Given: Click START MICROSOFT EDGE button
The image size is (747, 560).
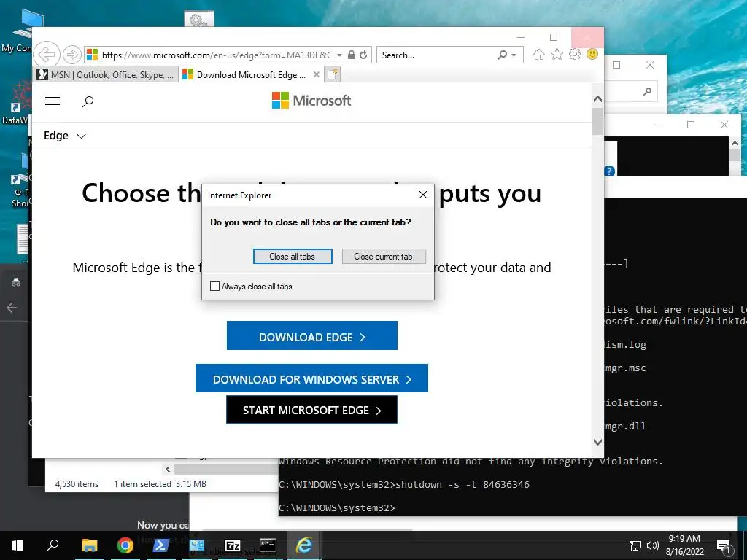Looking at the screenshot, I should (x=311, y=410).
